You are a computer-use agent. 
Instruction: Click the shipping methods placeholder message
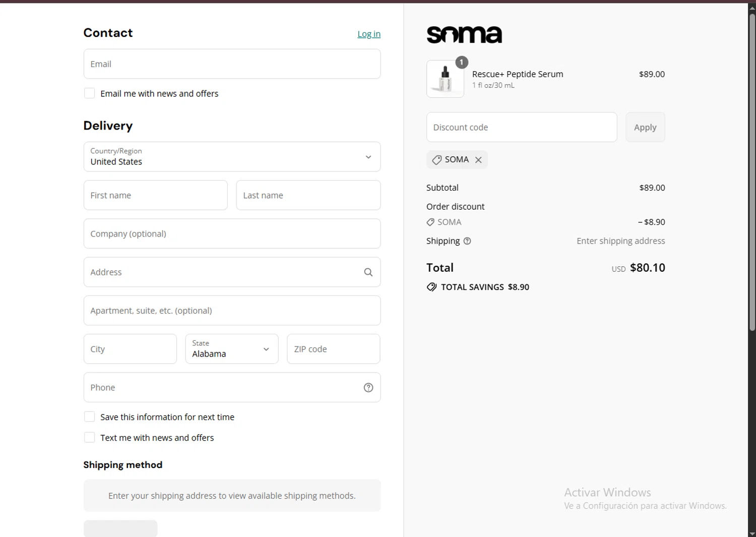tap(232, 496)
